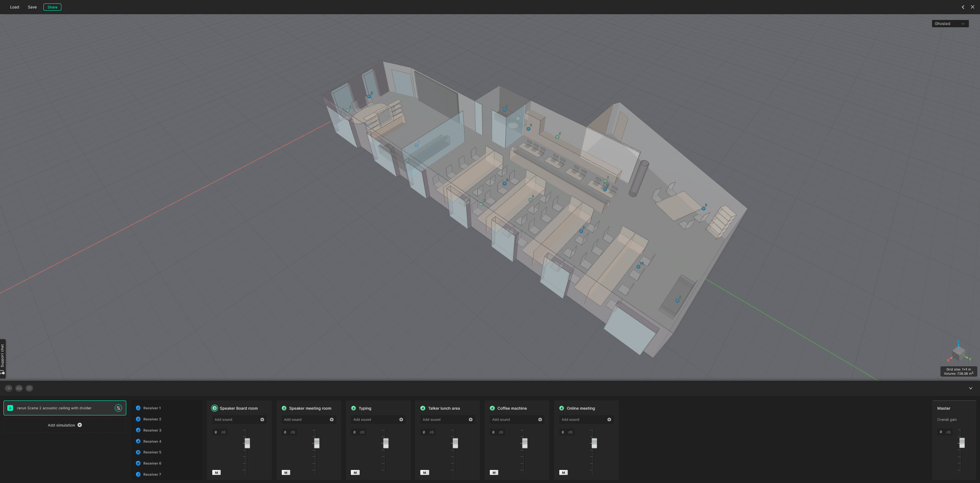This screenshot has height=483, width=980.
Task: Open the settings sliders icon for the rerun Scene 2 simulation
Action: click(118, 408)
